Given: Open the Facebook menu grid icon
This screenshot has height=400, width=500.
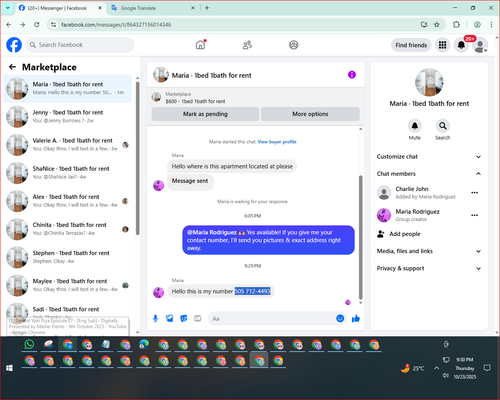Looking at the screenshot, I should (442, 45).
